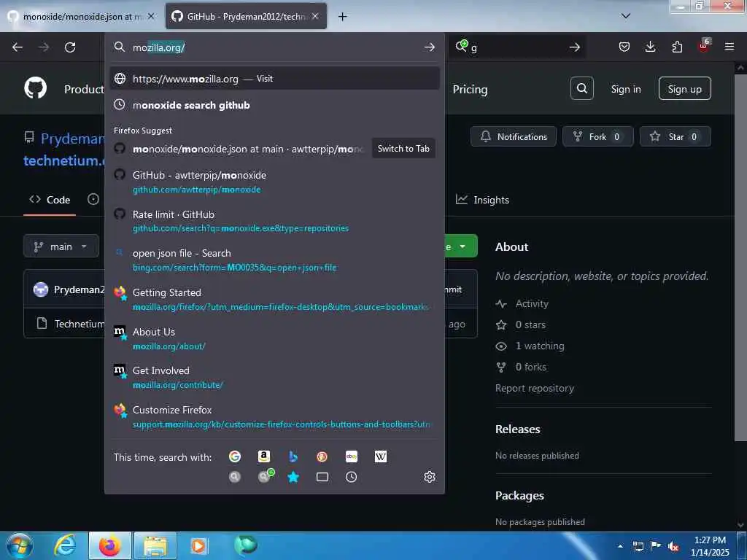
Task: Open the Firefox application menu
Action: click(x=729, y=47)
